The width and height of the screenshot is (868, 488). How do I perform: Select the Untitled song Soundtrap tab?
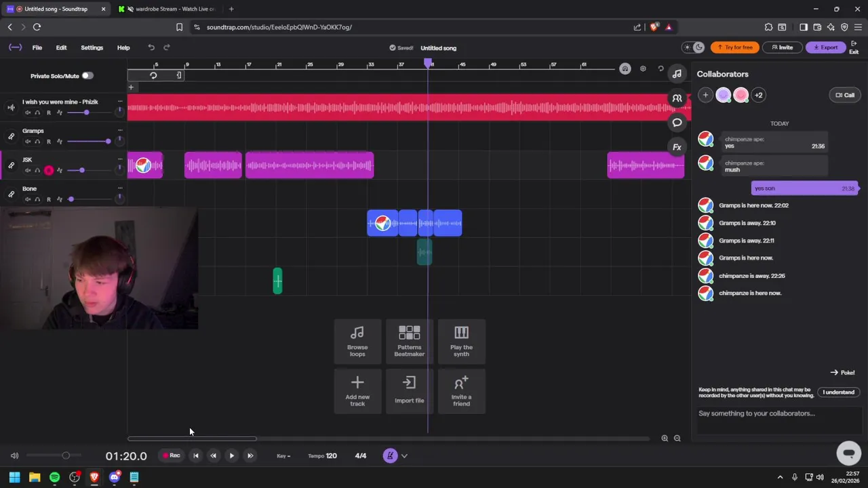pyautogui.click(x=56, y=9)
